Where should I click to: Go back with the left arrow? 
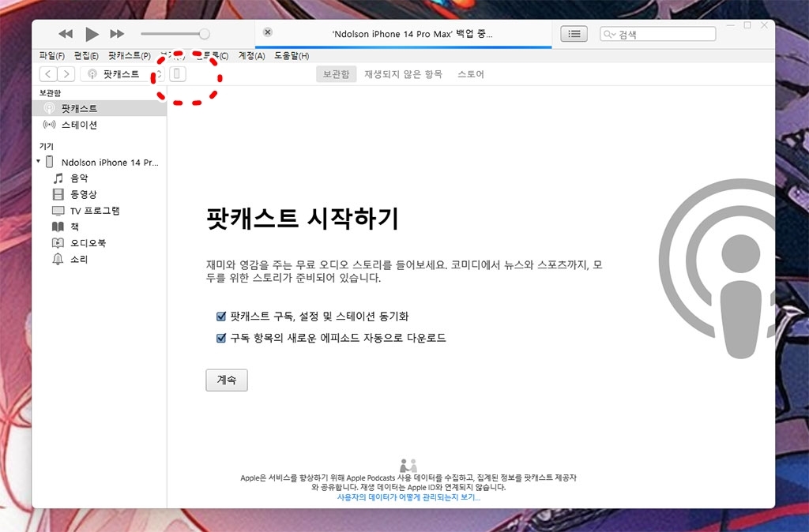click(48, 74)
